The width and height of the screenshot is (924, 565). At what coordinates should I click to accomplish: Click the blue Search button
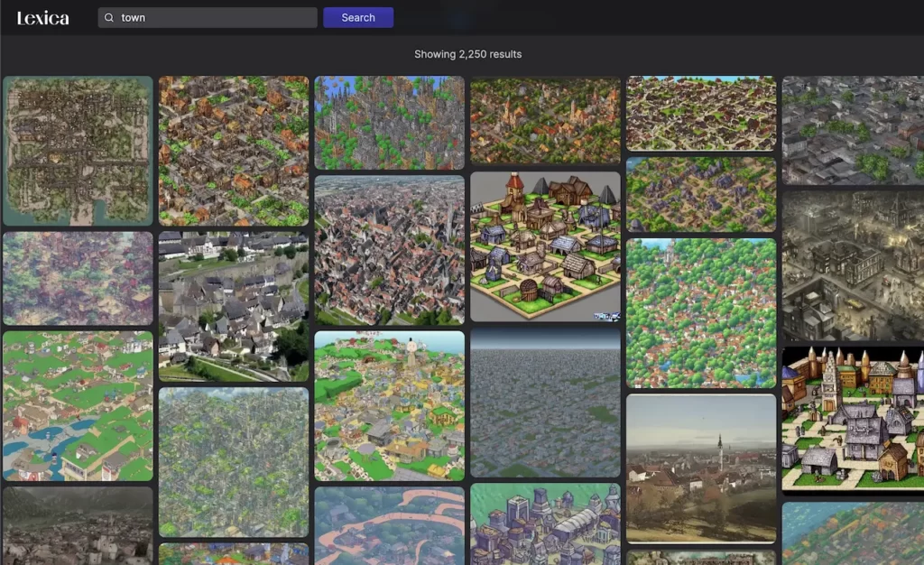358,18
